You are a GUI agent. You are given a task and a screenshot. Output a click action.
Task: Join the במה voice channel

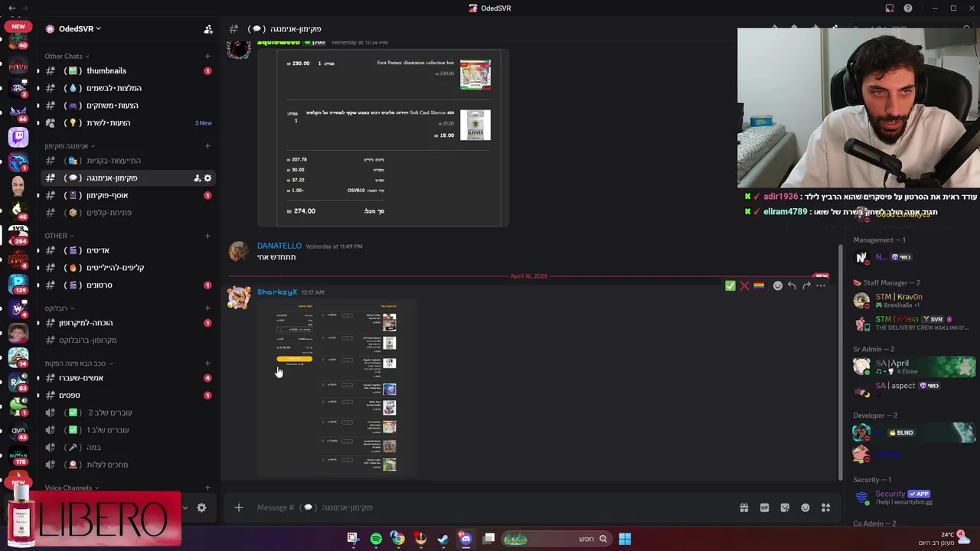(x=128, y=447)
